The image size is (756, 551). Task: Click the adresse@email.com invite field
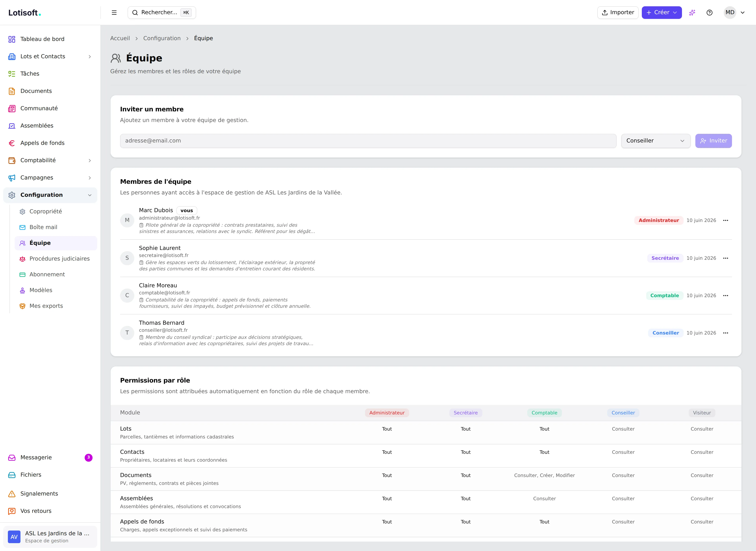368,141
